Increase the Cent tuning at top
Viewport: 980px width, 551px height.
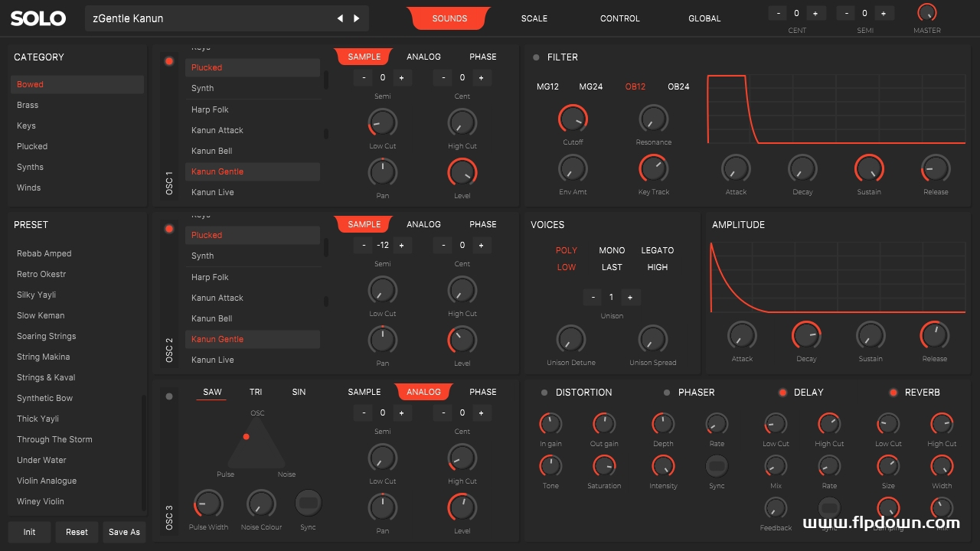click(x=815, y=13)
